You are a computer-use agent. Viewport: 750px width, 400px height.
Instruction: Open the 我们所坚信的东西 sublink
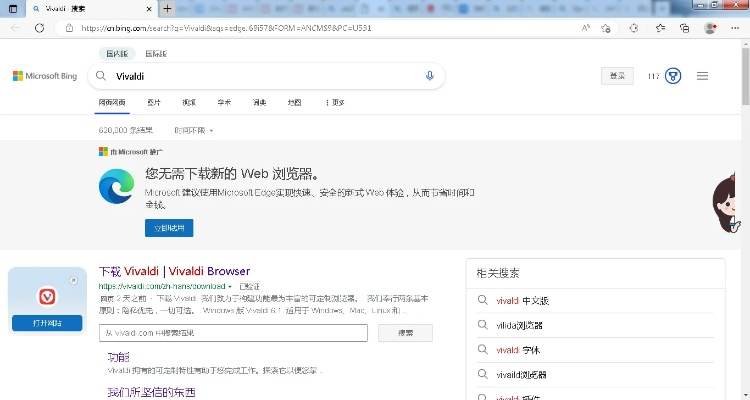click(x=151, y=392)
